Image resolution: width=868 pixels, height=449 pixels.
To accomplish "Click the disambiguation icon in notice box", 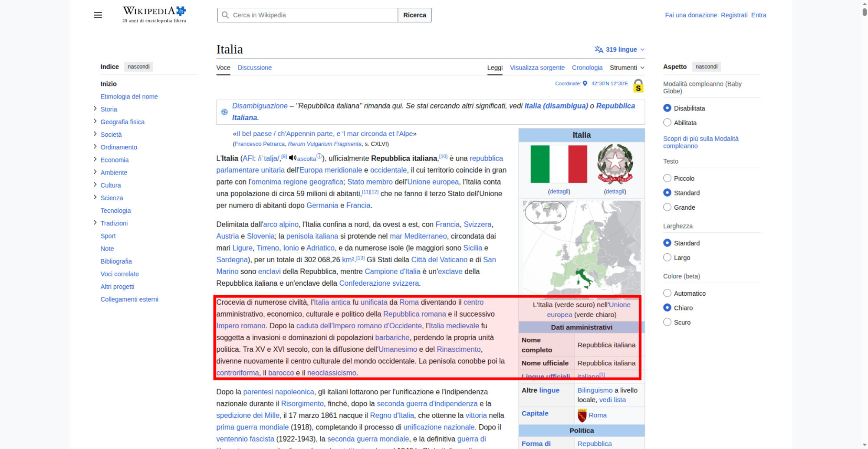I will tap(224, 112).
